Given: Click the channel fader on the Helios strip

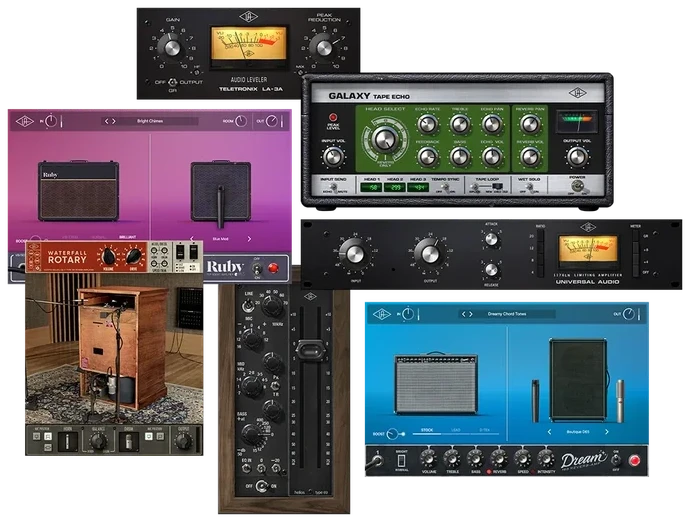Looking at the screenshot, I should (x=311, y=351).
